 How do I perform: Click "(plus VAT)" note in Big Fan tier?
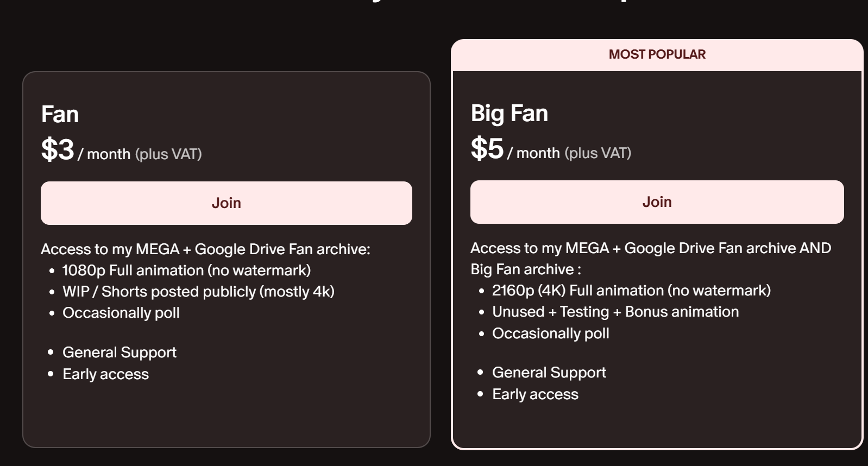(x=597, y=153)
